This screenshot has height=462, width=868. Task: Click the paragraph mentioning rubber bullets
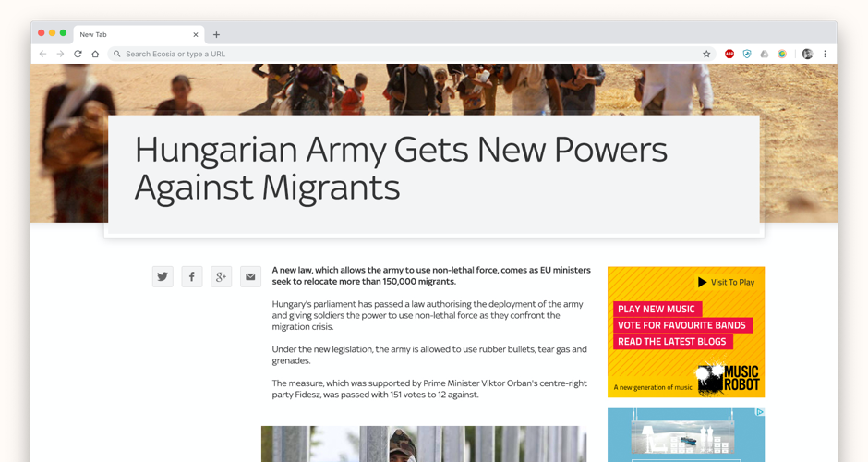tap(429, 355)
